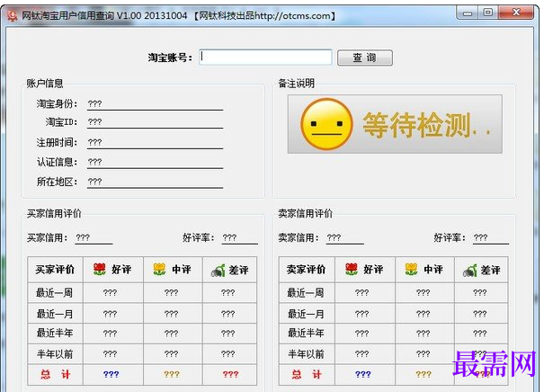553x392 pixels.
Task: Click 最近半年 差评 cell in 买家评价 table
Action: point(227,334)
